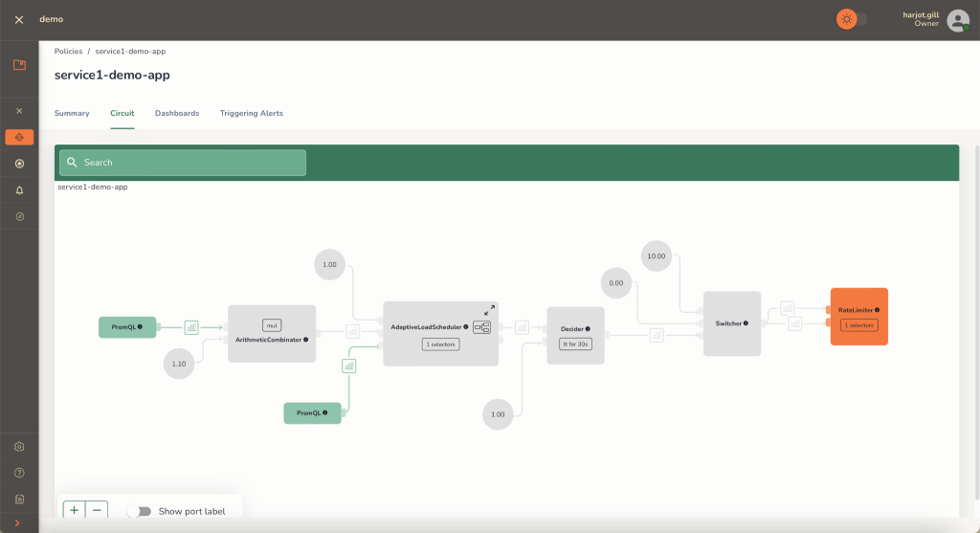Switch to the Dashboards tab
Viewport: 980px width, 533px height.
177,113
